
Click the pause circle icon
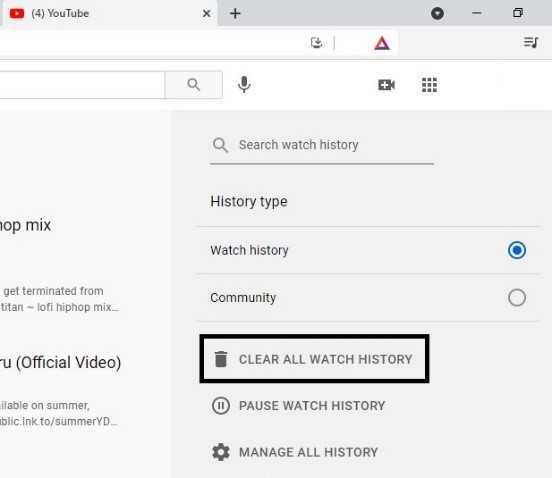pyautogui.click(x=221, y=406)
